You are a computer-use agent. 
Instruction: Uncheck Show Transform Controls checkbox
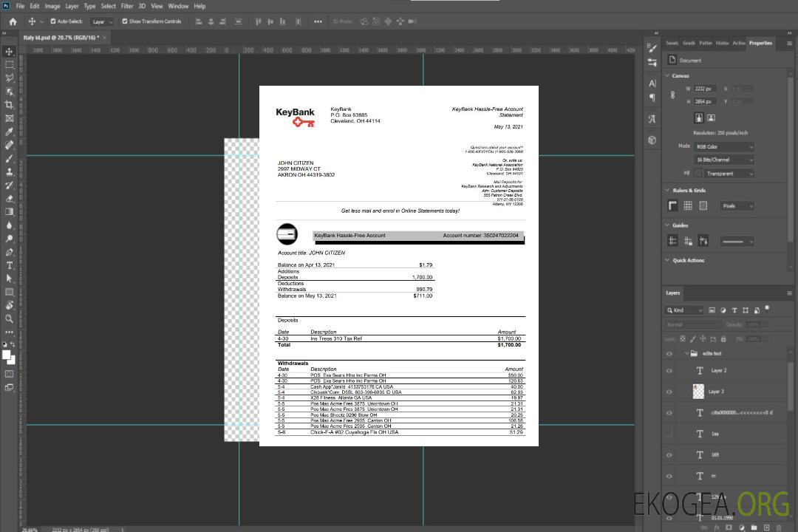click(x=125, y=21)
